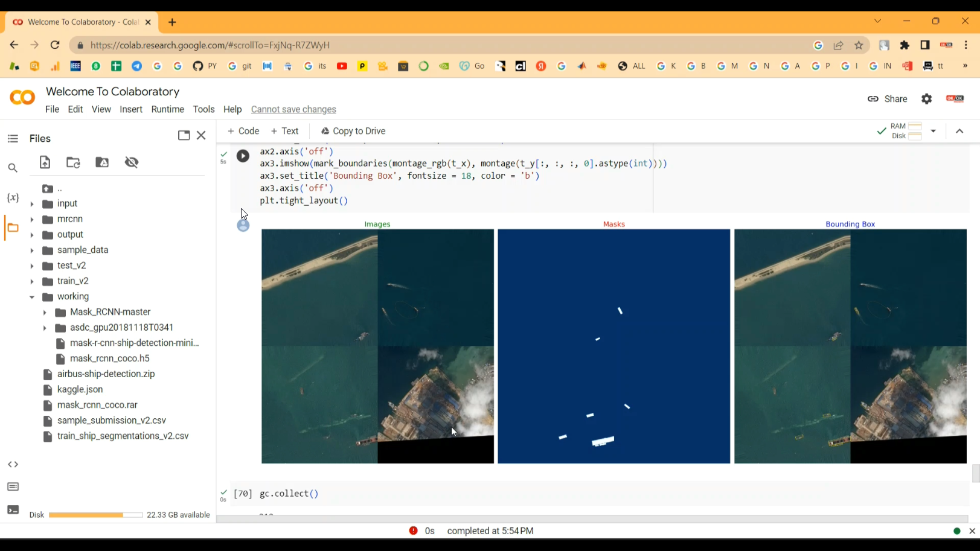Refresh the file browser
The image size is (980, 551).
[73, 162]
